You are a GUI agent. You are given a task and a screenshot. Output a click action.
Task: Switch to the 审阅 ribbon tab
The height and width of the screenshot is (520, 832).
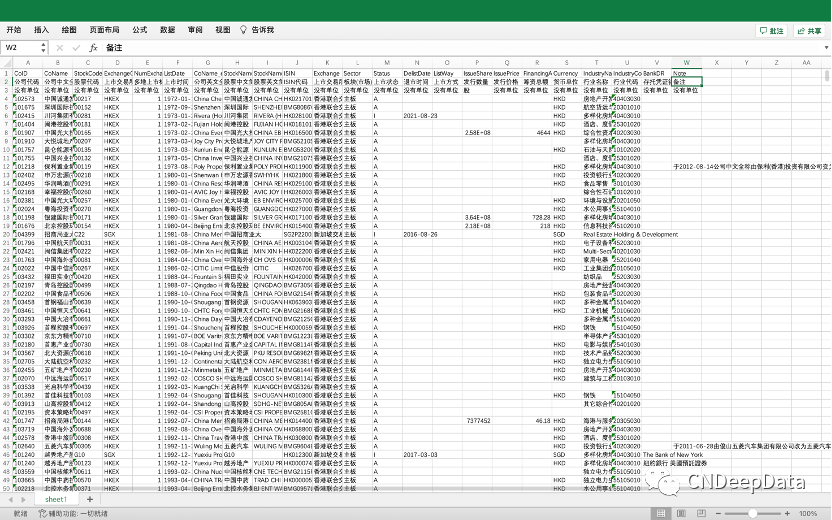pyautogui.click(x=195, y=30)
